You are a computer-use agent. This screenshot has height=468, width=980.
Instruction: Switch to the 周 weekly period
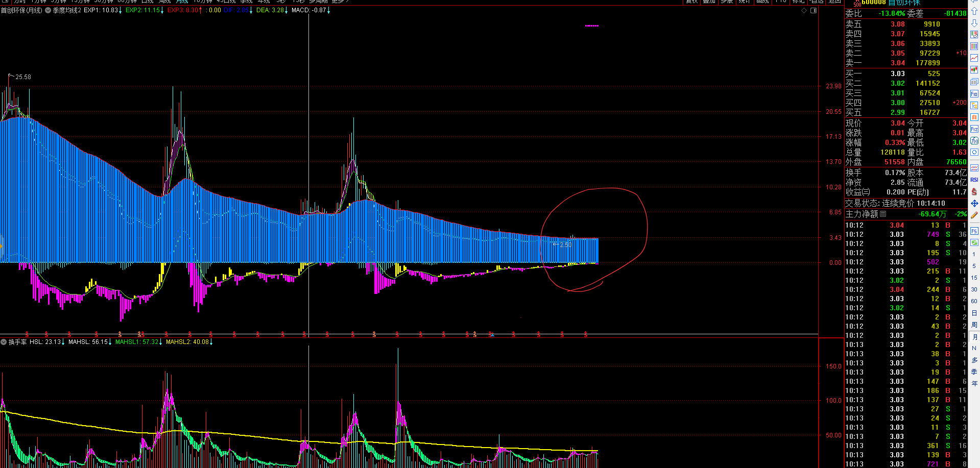click(x=974, y=325)
